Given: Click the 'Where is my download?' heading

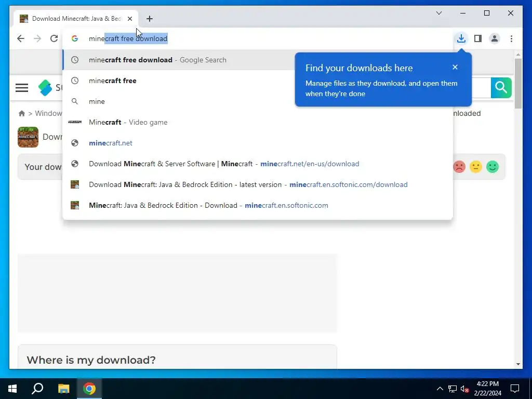Looking at the screenshot, I should coord(91,360).
